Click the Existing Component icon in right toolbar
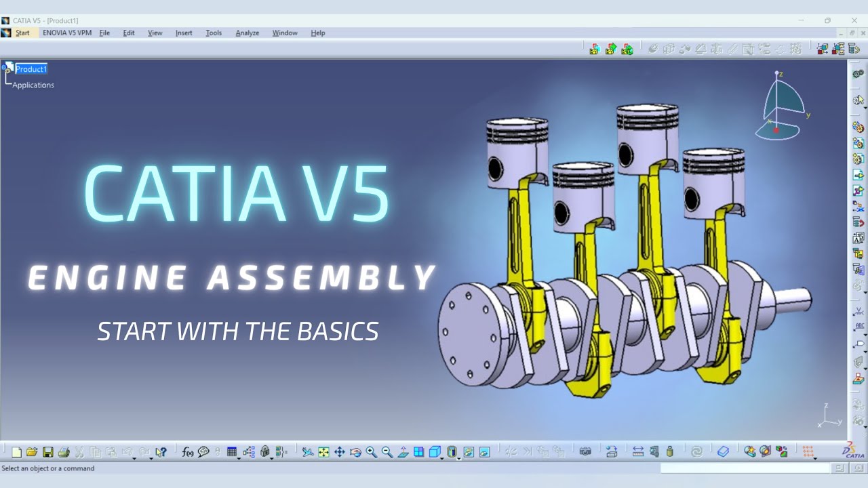 click(x=859, y=175)
